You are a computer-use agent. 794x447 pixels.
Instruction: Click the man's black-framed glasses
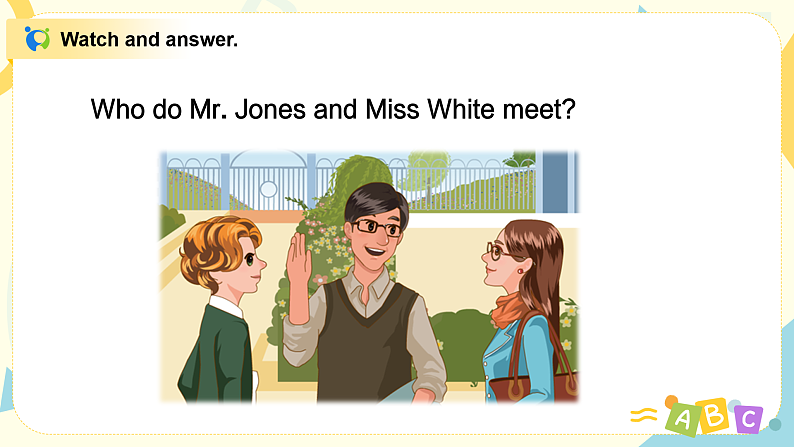377,228
